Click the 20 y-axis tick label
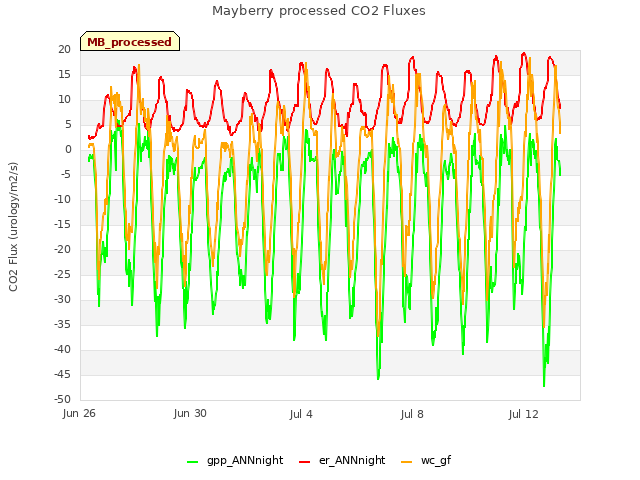 (x=64, y=49)
